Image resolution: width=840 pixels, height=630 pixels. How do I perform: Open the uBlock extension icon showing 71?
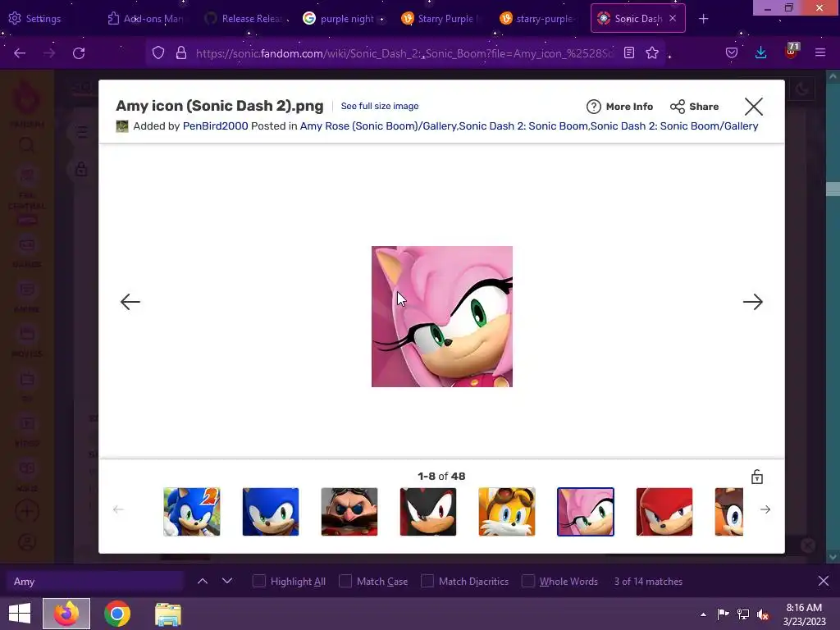792,52
